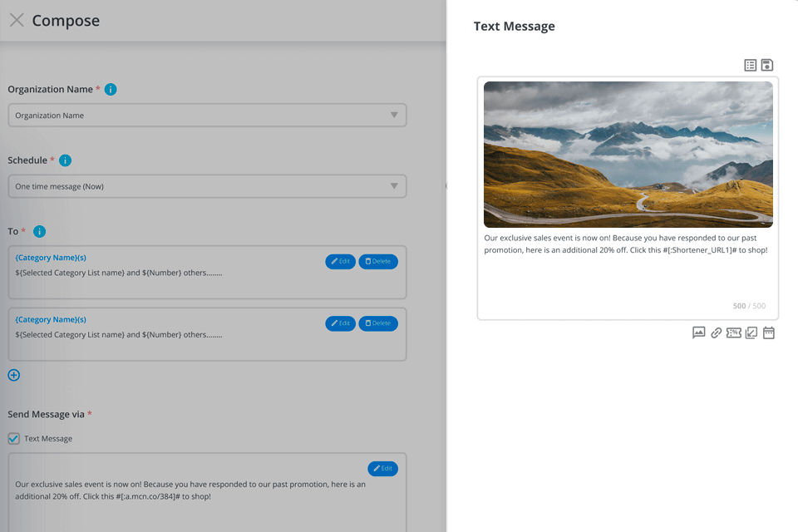Image resolution: width=798 pixels, height=532 pixels.
Task: Open the Organization Name info tooltip icon
Action: pos(111,90)
